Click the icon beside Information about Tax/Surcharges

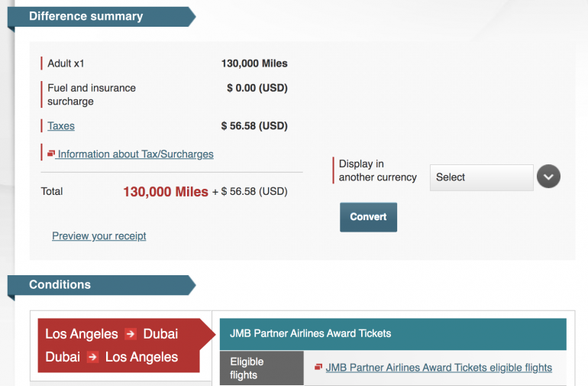click(x=51, y=154)
